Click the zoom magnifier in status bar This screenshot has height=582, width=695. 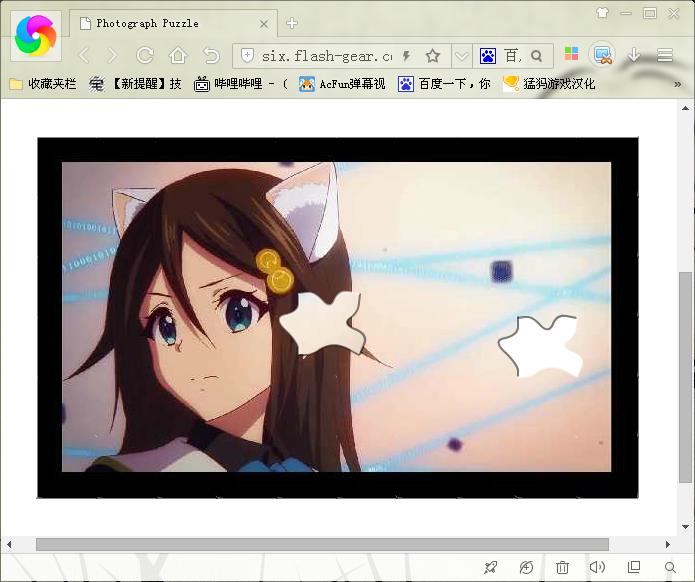pos(670,568)
